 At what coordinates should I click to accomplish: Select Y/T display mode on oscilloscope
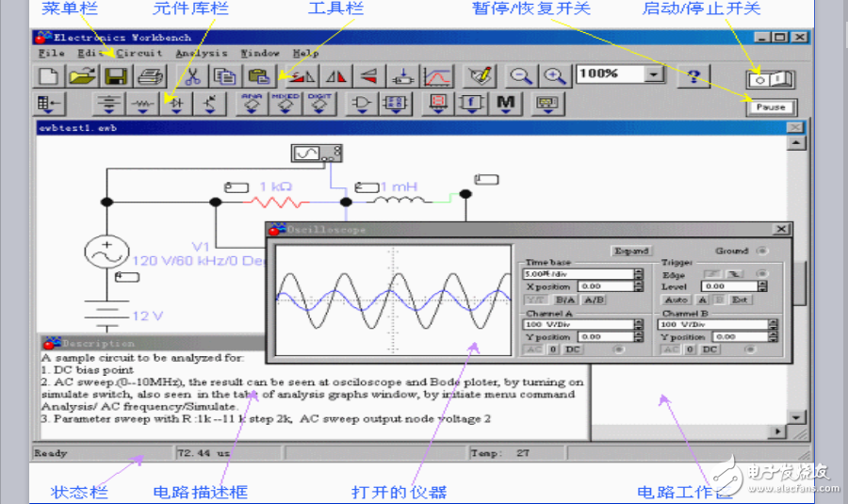pyautogui.click(x=536, y=300)
